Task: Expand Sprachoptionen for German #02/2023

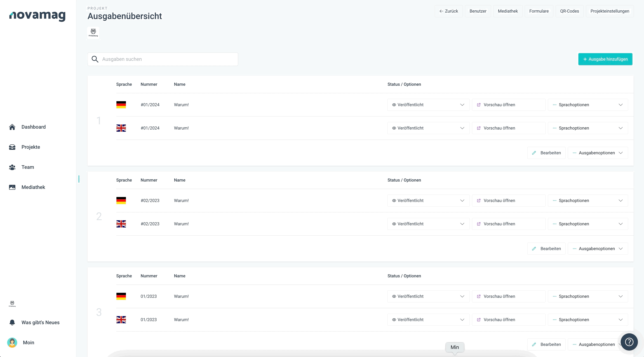Action: pos(588,201)
